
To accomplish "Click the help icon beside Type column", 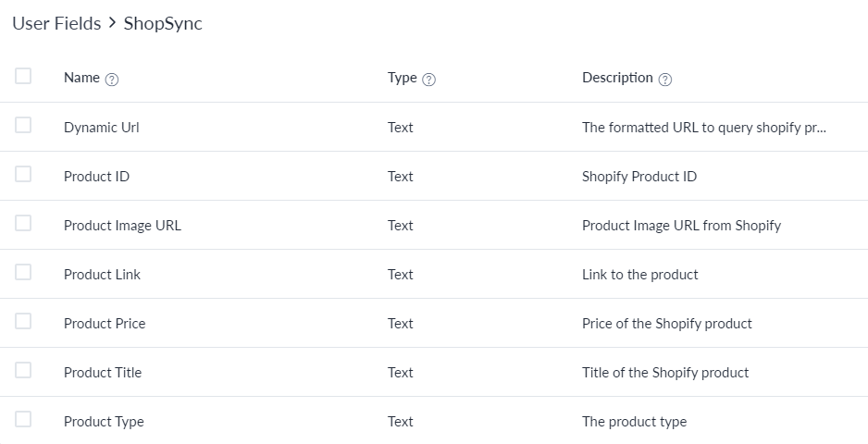I will click(x=429, y=80).
